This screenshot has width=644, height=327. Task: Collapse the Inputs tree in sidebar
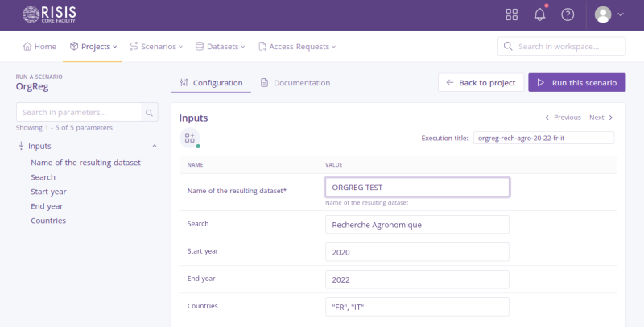point(21,146)
